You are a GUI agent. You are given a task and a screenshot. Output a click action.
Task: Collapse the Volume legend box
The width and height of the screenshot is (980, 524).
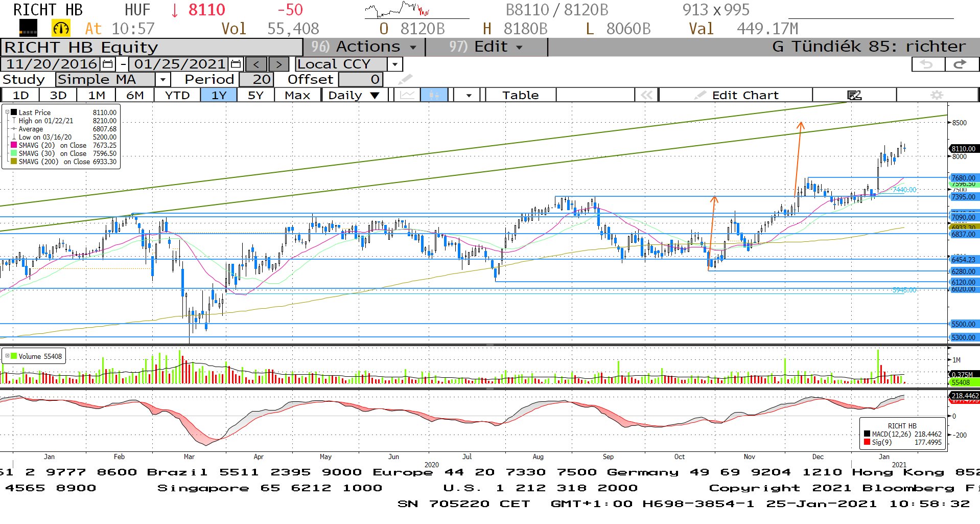7,356
